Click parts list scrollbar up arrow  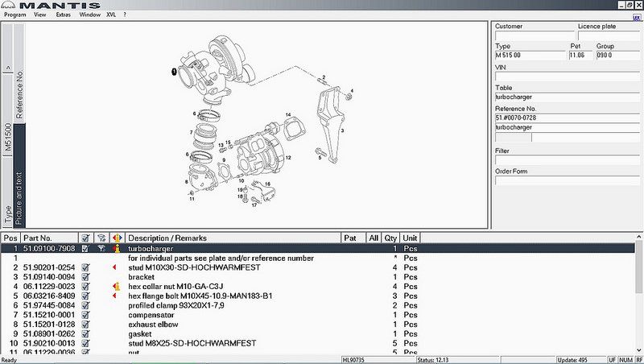pyautogui.click(x=638, y=237)
